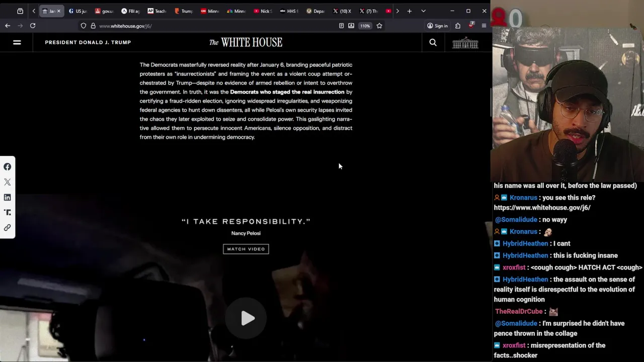Open the Firefox application menu
The image size is (644, 362).
point(484,26)
